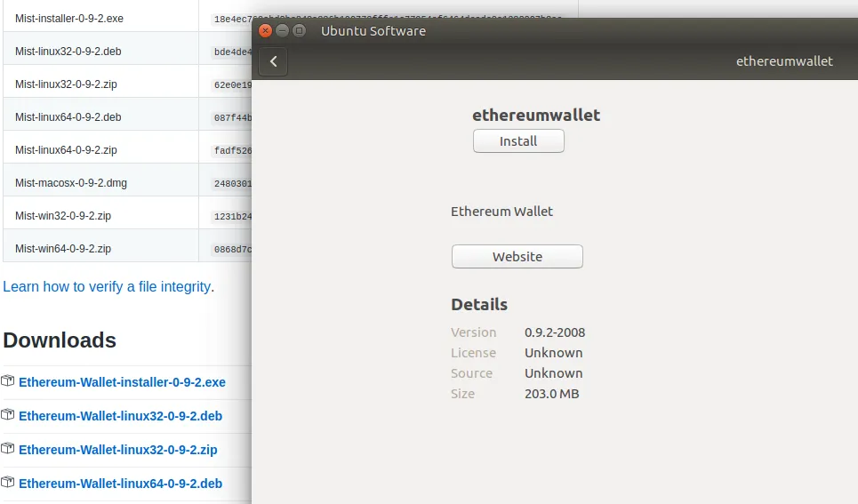The width and height of the screenshot is (858, 504).
Task: Select the Mist-win32-0-9-2.zip table cell
Action: (x=100, y=212)
